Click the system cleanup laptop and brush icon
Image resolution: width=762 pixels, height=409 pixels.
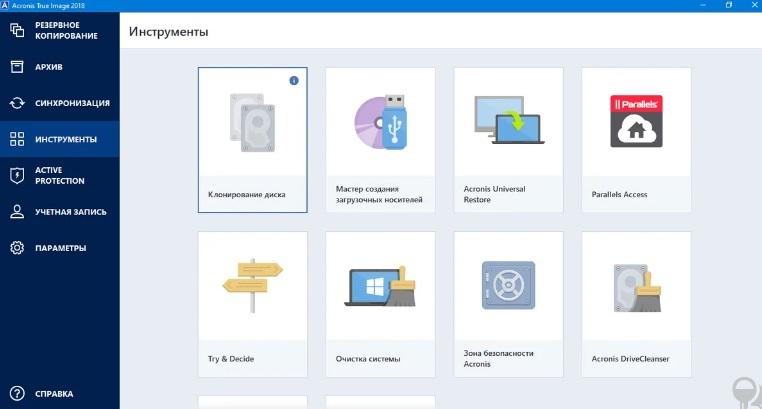pos(381,286)
